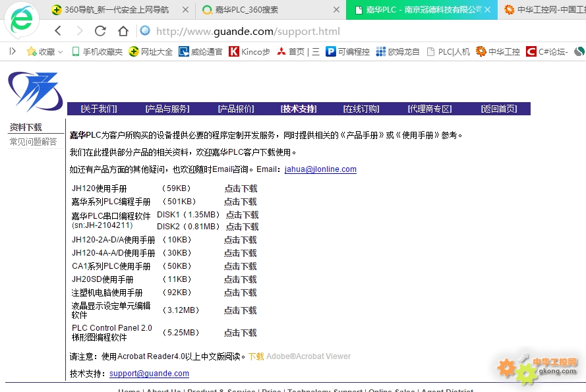Image resolution: width=586 pixels, height=392 pixels.
Task: Download 液晶显示设定单元编辑软件 (3.12MB)
Action: (x=241, y=310)
